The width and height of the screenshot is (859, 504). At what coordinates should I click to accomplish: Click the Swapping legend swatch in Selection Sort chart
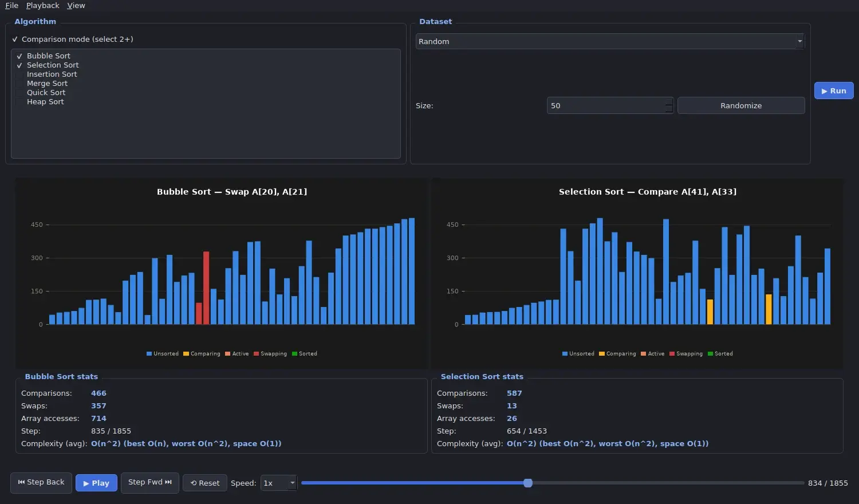[x=672, y=354]
